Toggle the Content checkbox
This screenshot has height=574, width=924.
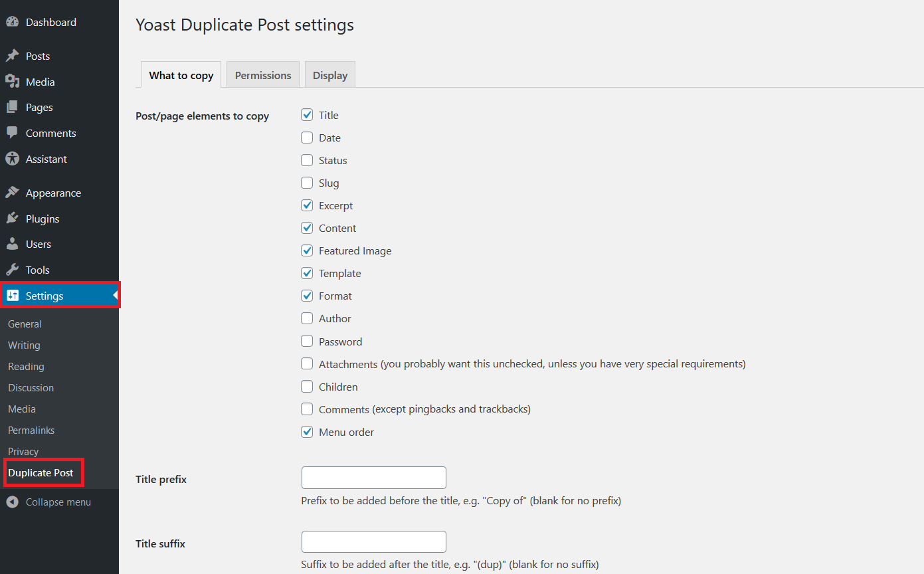[x=307, y=228]
